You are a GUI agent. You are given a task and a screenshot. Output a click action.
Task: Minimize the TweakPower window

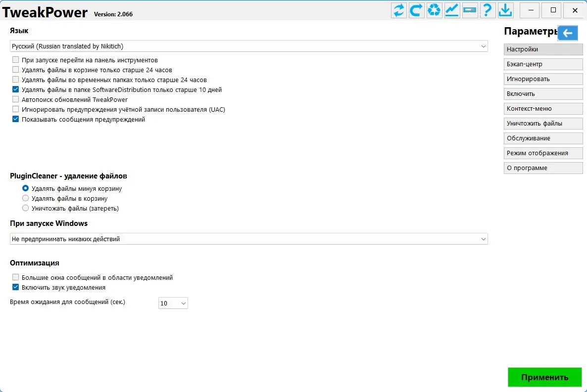click(531, 10)
